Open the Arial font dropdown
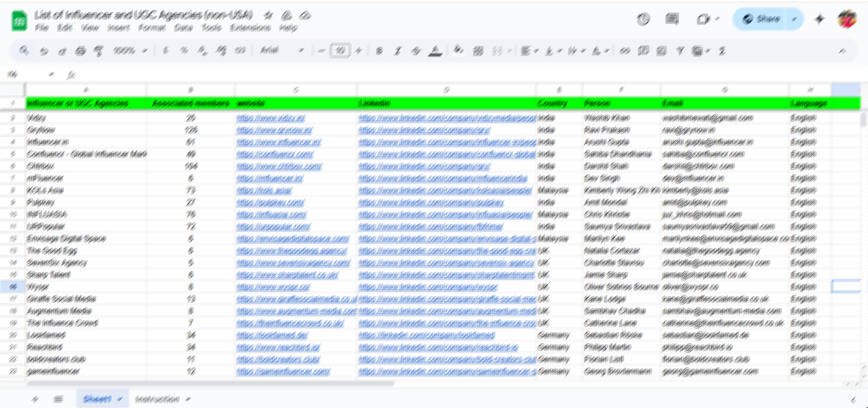The height and width of the screenshot is (409, 868). pos(281,51)
